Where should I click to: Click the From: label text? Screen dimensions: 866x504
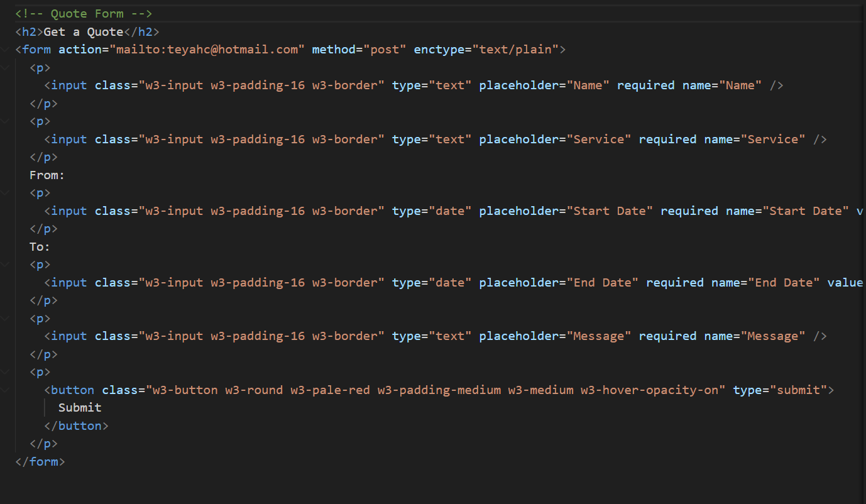47,175
